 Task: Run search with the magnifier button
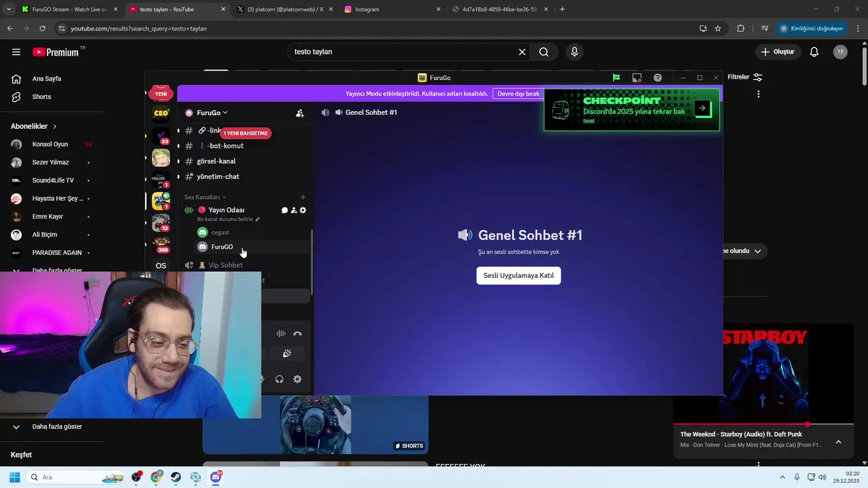tap(544, 52)
